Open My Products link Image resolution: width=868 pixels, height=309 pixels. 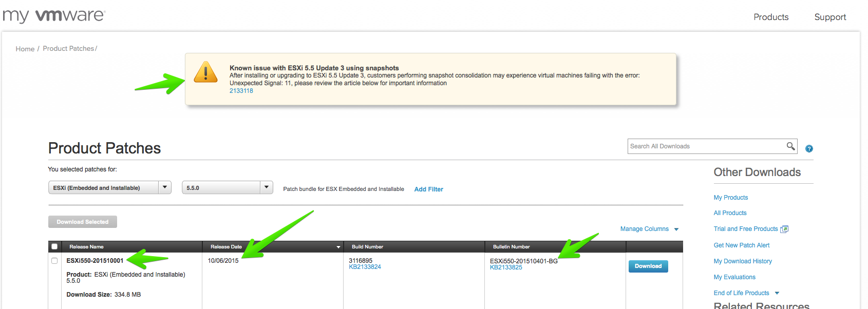pos(730,198)
